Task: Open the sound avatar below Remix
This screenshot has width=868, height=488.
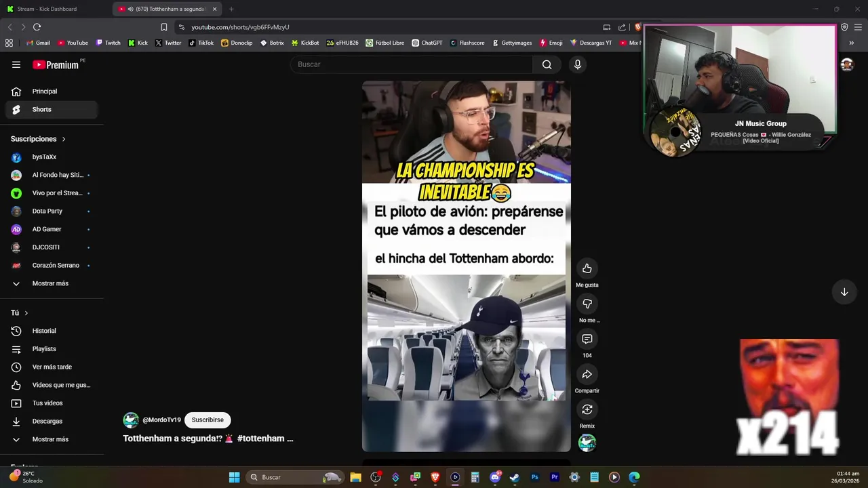Action: tap(587, 443)
